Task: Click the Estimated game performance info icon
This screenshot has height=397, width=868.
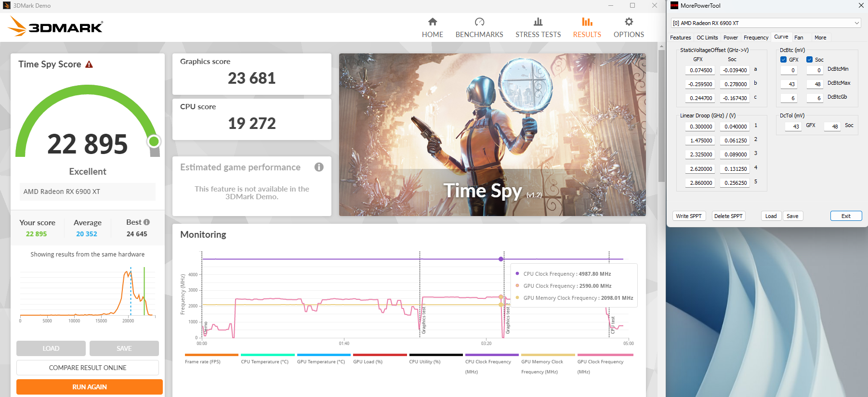Action: [x=319, y=167]
